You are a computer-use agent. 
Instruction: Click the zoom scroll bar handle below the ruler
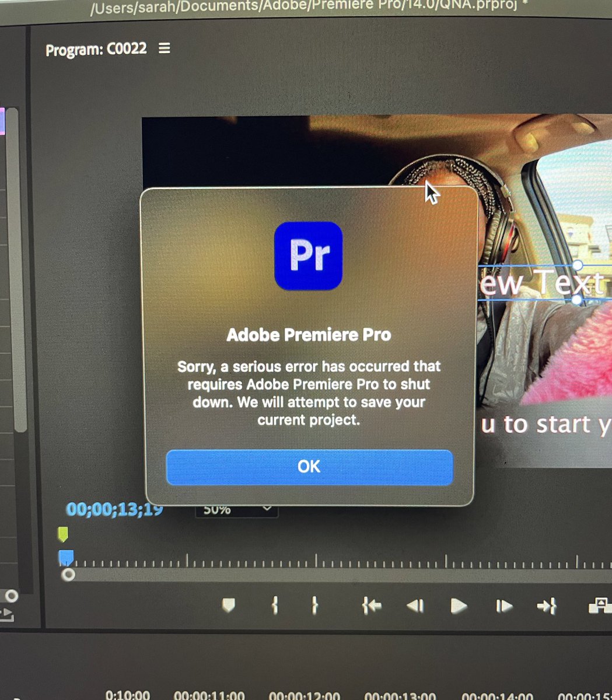coord(68,575)
